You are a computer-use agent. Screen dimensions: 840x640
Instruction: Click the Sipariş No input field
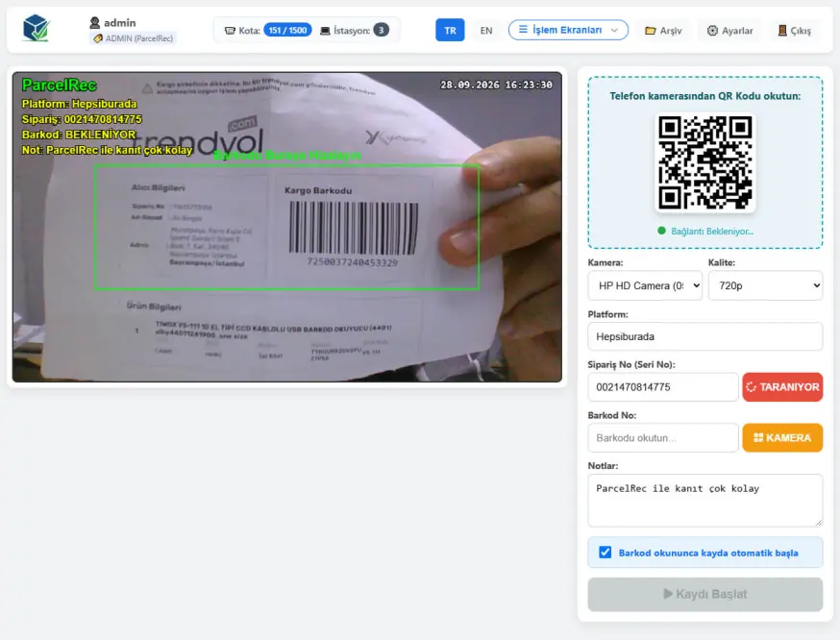(663, 387)
